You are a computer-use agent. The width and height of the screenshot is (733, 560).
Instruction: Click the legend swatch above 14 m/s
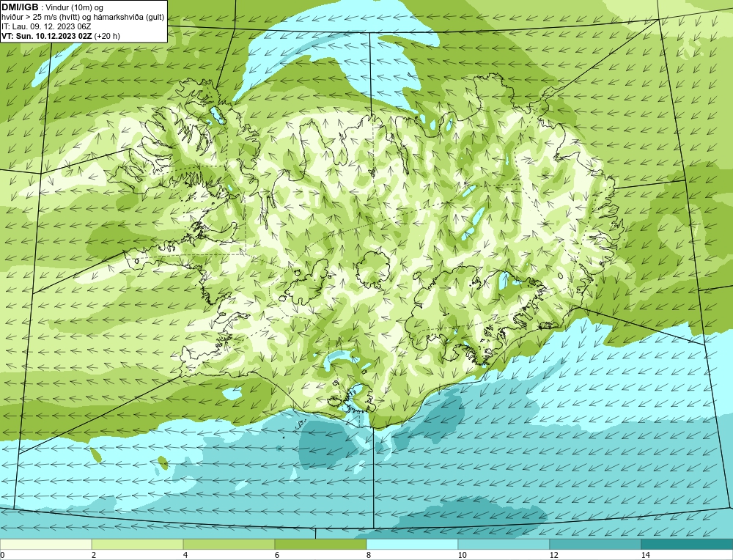[688, 544]
